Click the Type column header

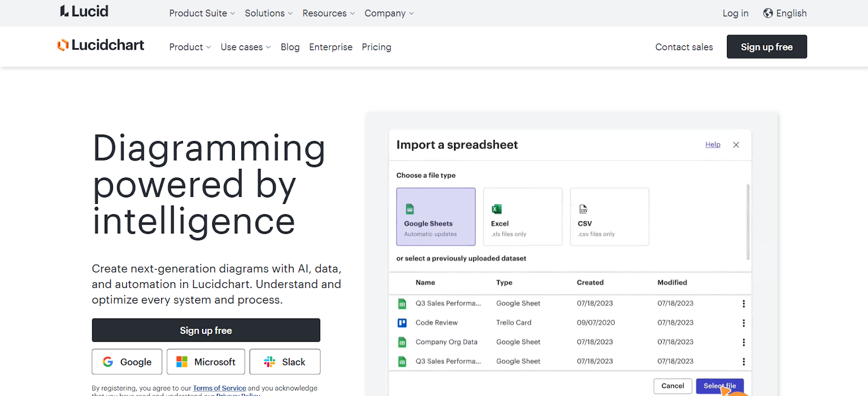pos(505,283)
